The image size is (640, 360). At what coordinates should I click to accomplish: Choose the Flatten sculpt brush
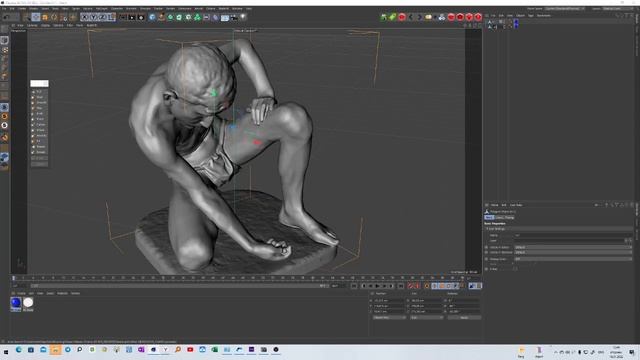tap(39, 124)
